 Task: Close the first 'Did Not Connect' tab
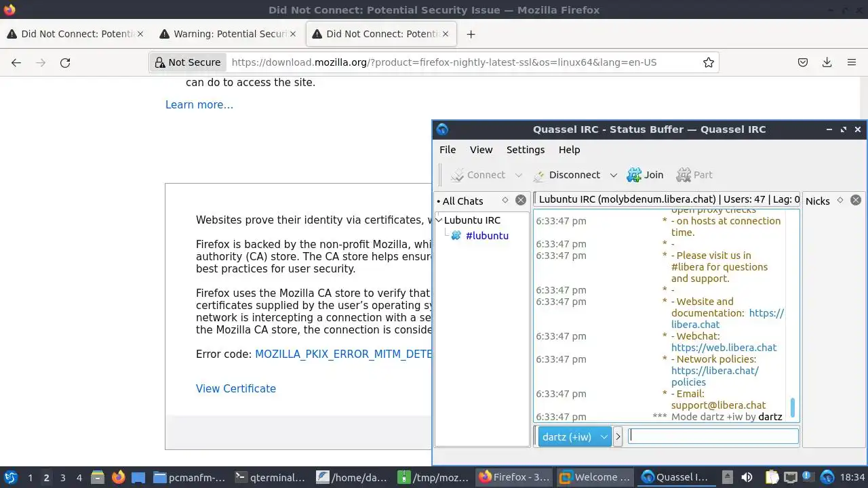click(x=140, y=34)
